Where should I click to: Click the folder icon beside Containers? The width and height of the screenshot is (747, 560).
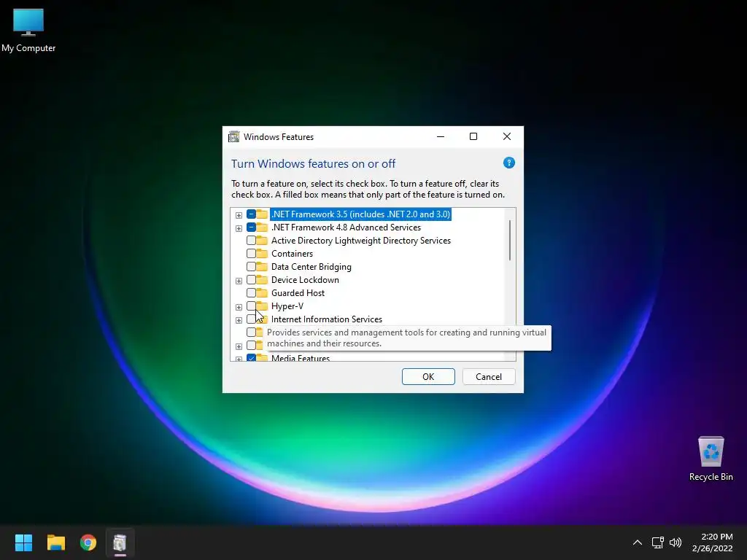(x=262, y=253)
